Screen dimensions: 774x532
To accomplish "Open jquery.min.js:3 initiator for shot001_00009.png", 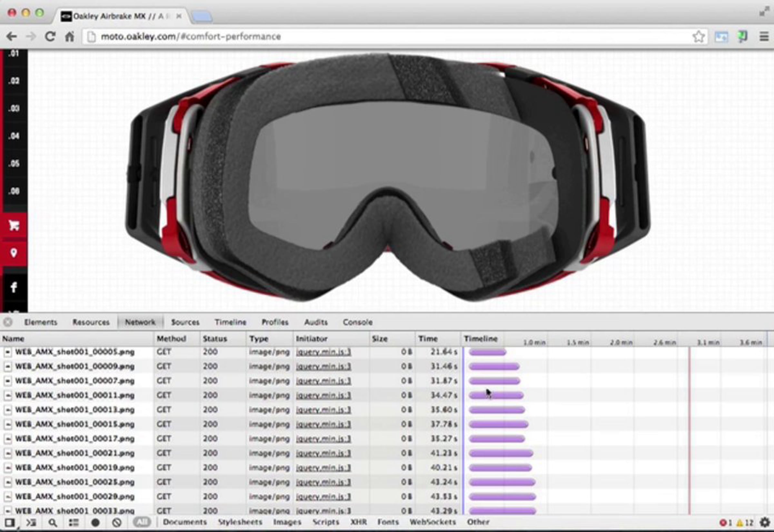I will click(x=323, y=367).
